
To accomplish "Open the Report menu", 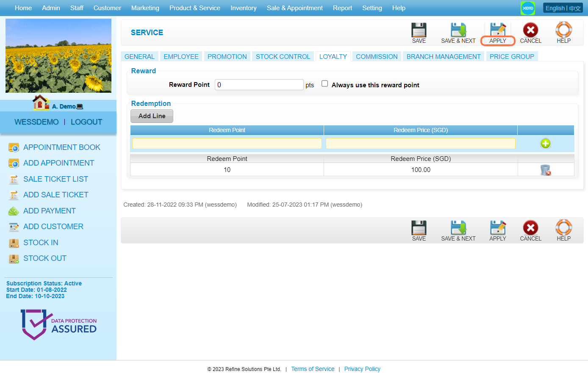I will click(x=342, y=8).
